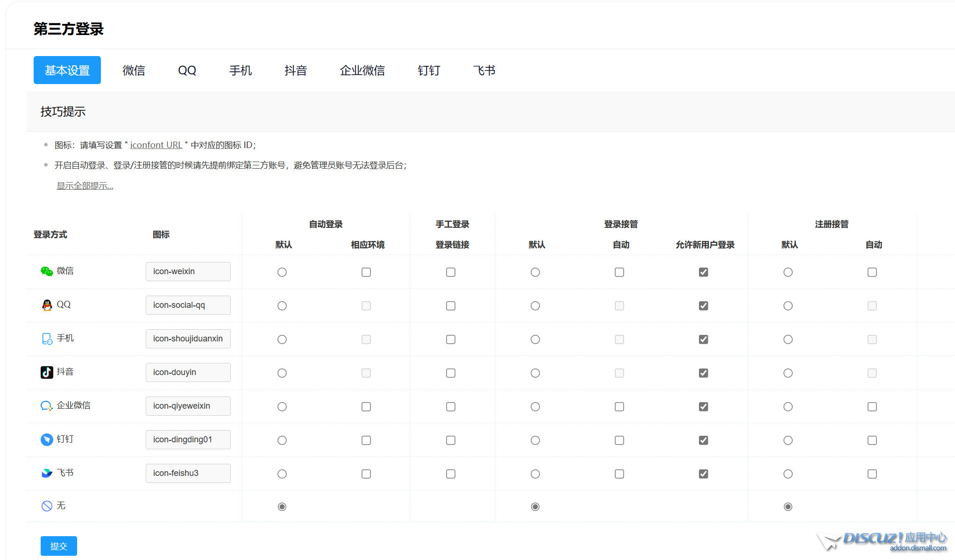Select 登录接管 默认 radio for 手机
This screenshot has height=560, width=955.
(x=535, y=339)
